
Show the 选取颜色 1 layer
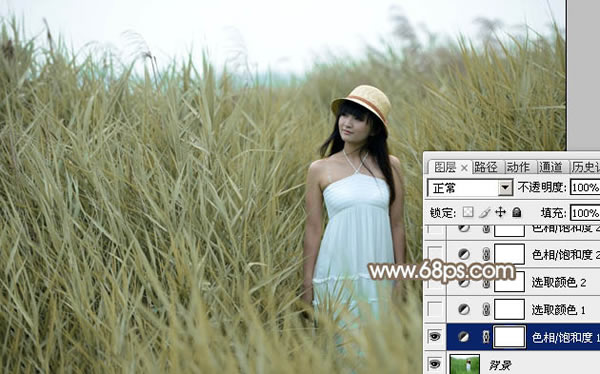[435, 309]
